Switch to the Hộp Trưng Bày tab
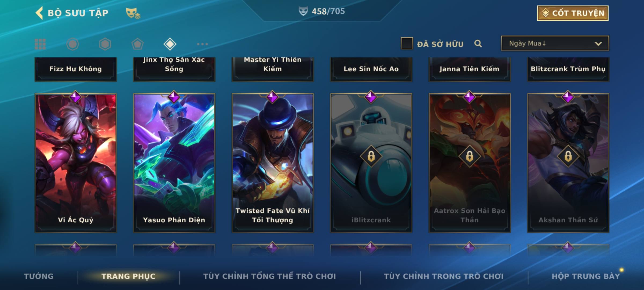 586,276
